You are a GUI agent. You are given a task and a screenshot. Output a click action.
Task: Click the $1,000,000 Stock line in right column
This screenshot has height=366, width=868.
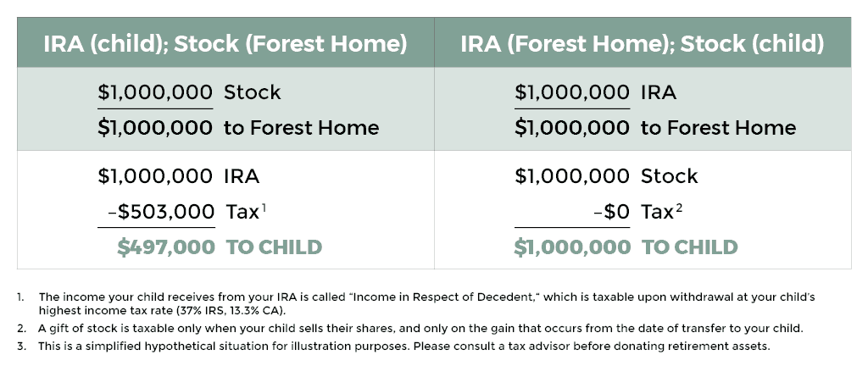(x=606, y=176)
